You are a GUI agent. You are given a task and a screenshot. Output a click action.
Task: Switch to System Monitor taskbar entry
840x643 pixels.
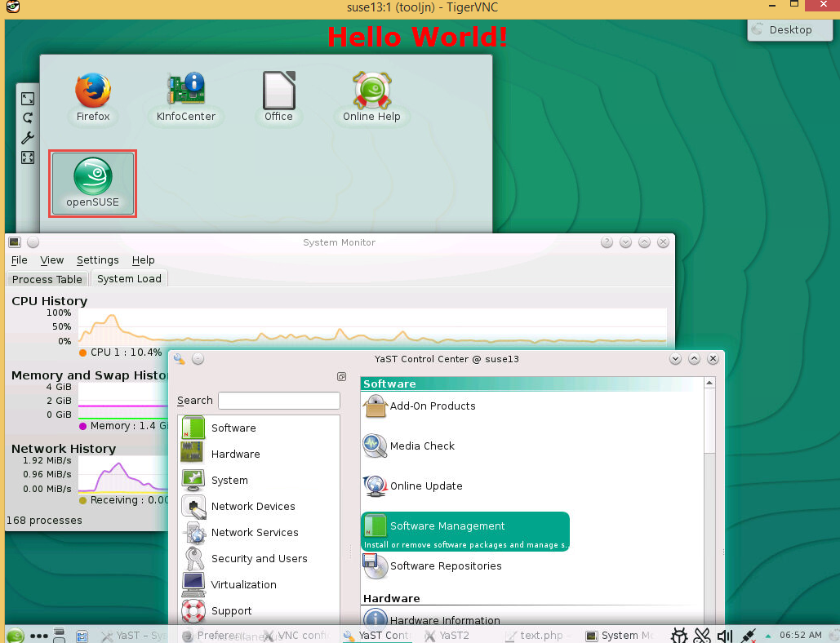click(x=620, y=636)
